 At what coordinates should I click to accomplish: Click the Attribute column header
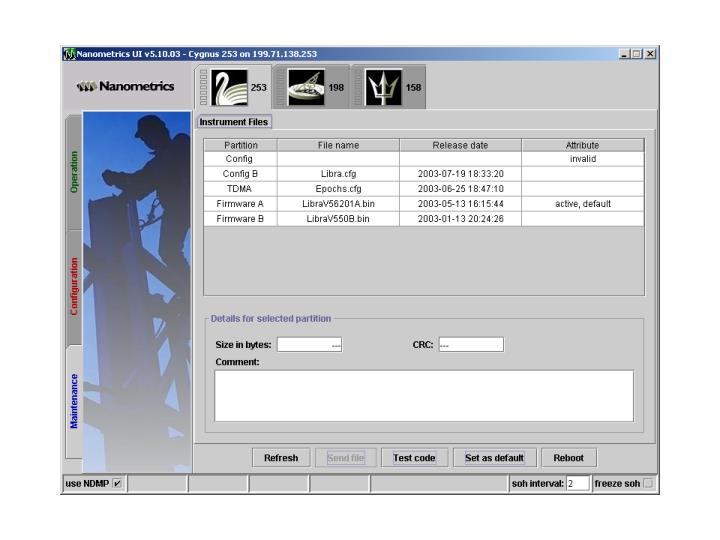coord(583,145)
